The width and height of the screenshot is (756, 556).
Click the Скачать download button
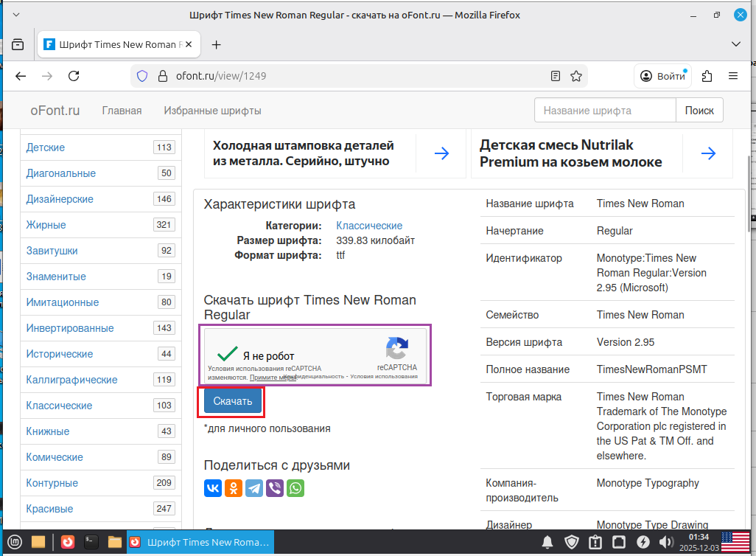point(232,401)
